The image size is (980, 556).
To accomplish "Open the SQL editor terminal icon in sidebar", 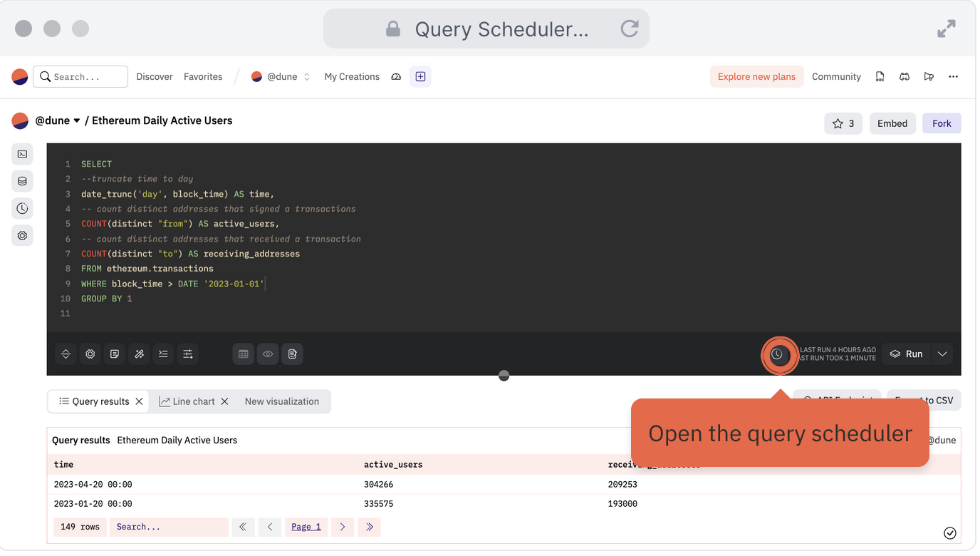I will pos(22,154).
